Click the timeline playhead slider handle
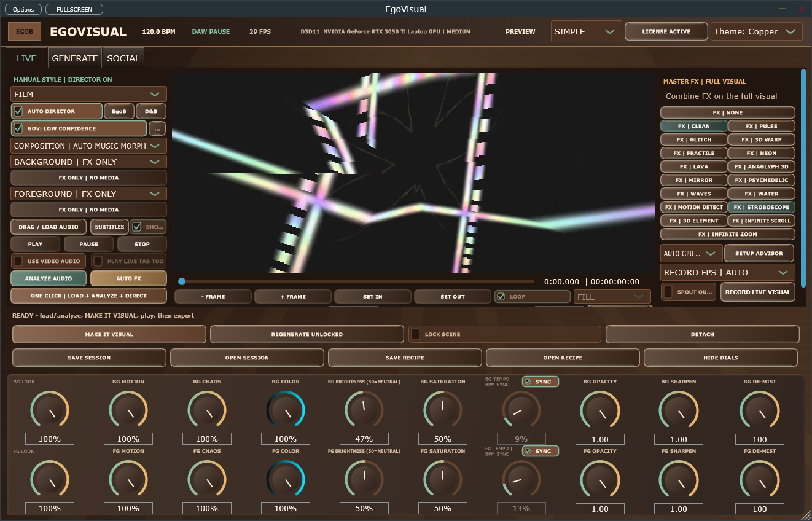This screenshot has height=521, width=812. point(182,281)
